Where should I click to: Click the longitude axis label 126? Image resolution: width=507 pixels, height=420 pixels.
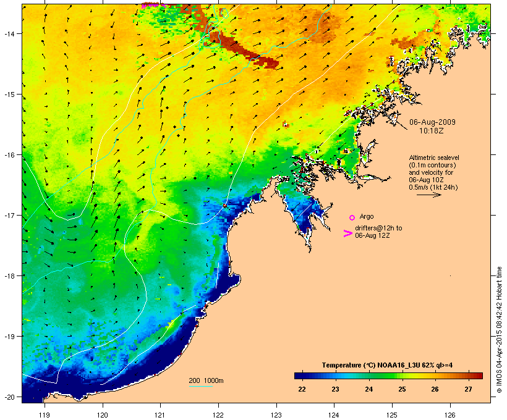[x=450, y=415]
